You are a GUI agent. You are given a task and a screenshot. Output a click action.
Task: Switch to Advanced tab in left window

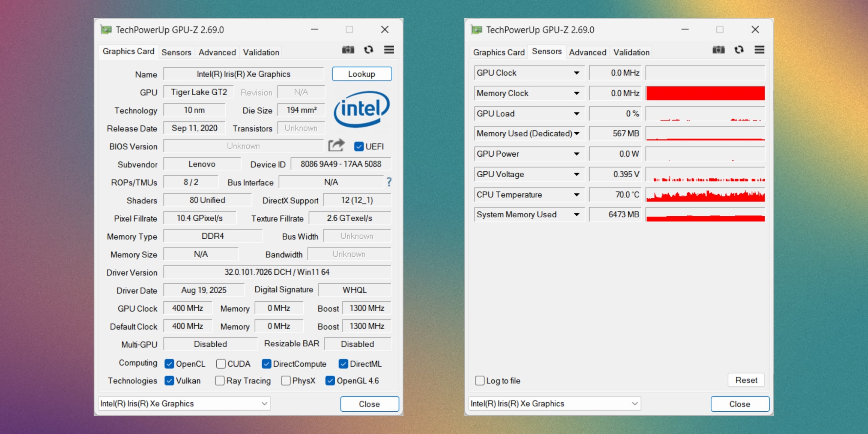click(x=217, y=53)
